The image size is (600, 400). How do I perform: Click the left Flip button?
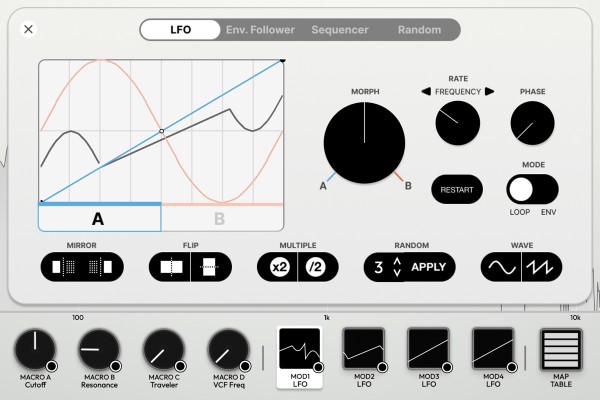point(170,267)
